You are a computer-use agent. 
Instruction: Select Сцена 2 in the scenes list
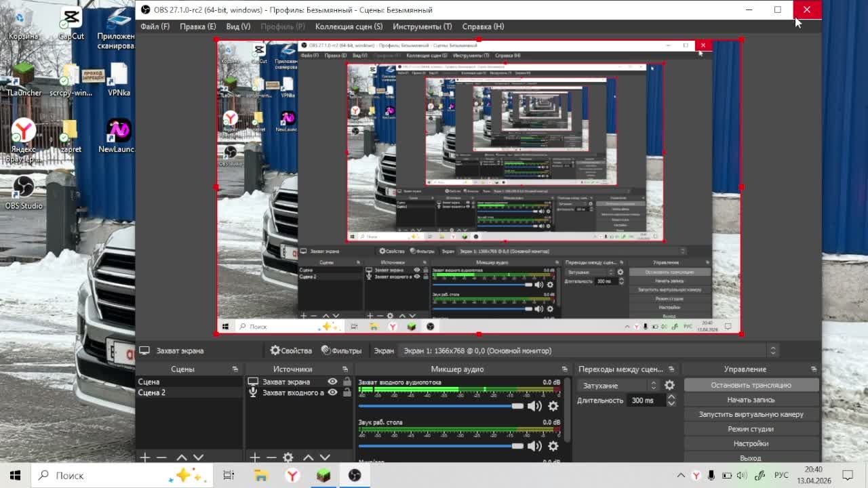(189, 392)
